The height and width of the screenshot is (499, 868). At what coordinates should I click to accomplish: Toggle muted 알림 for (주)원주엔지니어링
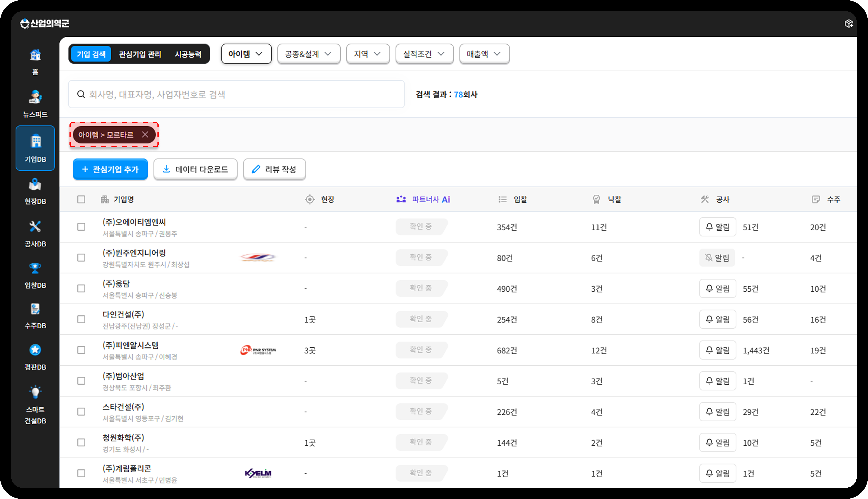717,258
